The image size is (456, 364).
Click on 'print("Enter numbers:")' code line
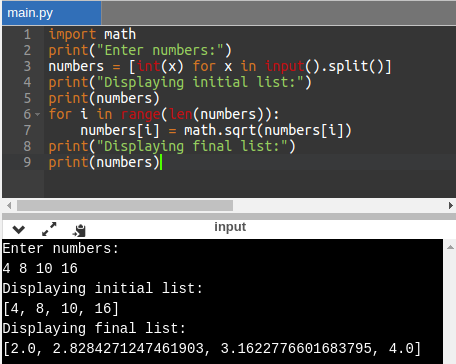pos(140,50)
